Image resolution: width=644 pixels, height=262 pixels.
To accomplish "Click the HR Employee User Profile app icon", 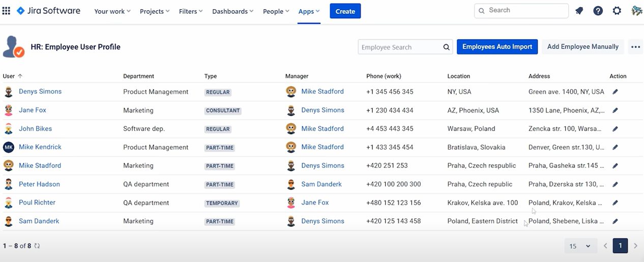I will (13, 47).
